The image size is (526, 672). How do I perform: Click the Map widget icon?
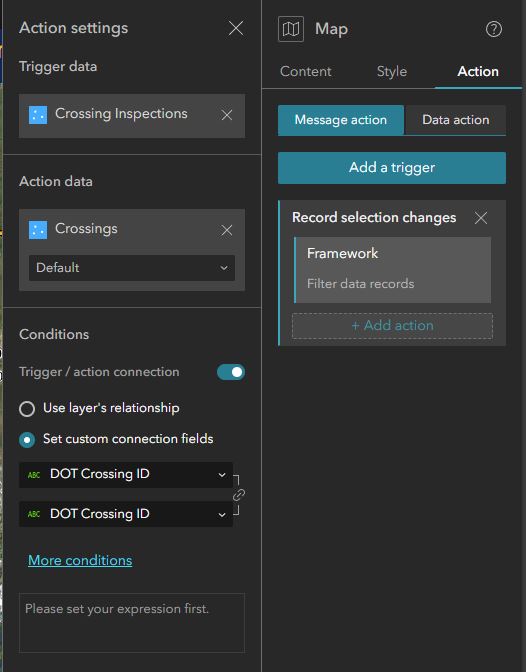[291, 29]
